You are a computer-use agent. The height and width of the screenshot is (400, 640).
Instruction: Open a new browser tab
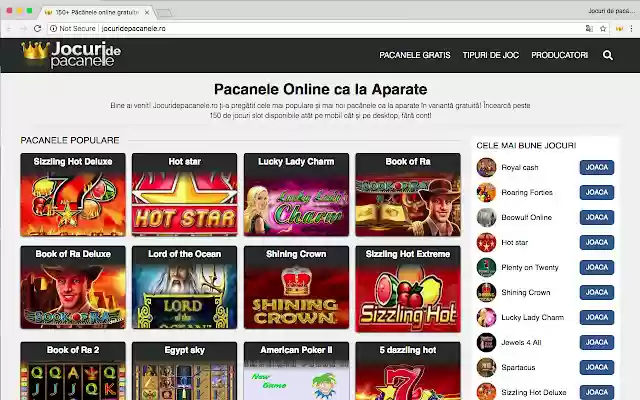tap(164, 13)
